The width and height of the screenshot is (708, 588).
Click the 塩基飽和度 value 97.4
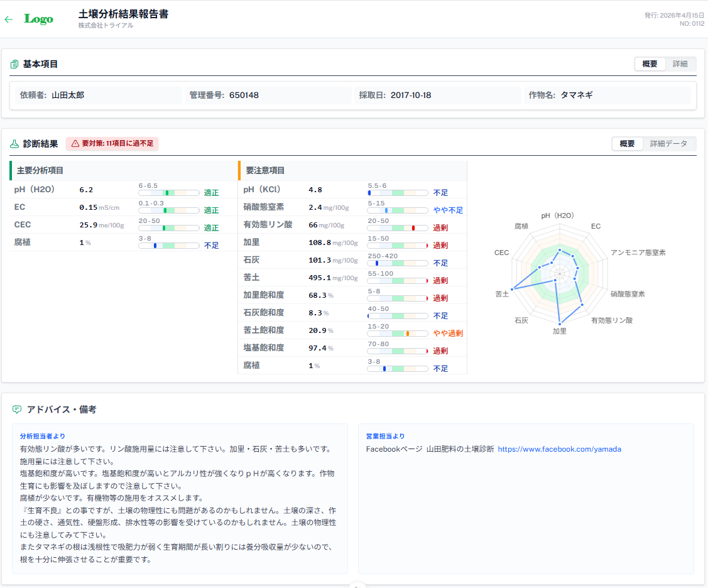(317, 348)
